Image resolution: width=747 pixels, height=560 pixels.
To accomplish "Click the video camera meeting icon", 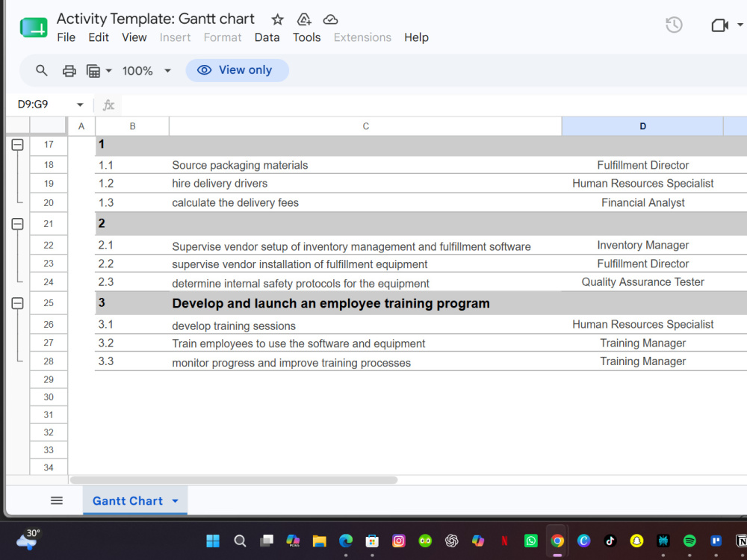I will (719, 25).
